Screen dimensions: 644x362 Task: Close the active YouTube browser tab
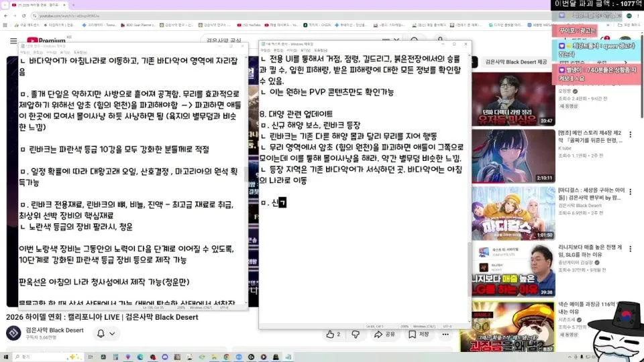64,5
